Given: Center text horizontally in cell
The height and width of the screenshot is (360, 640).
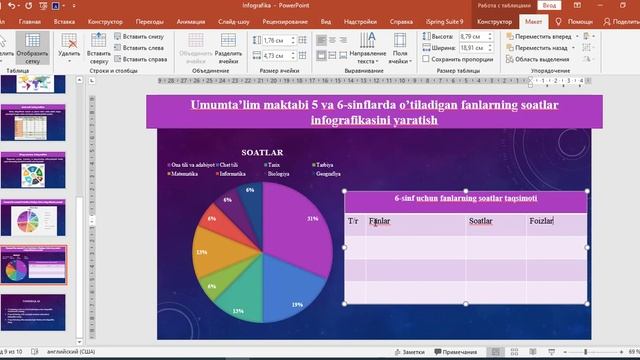Looking at the screenshot, I should tap(332, 40).
